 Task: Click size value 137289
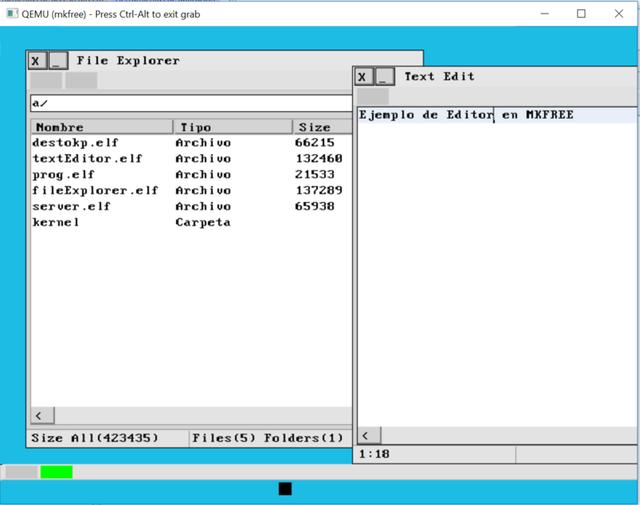(x=319, y=190)
